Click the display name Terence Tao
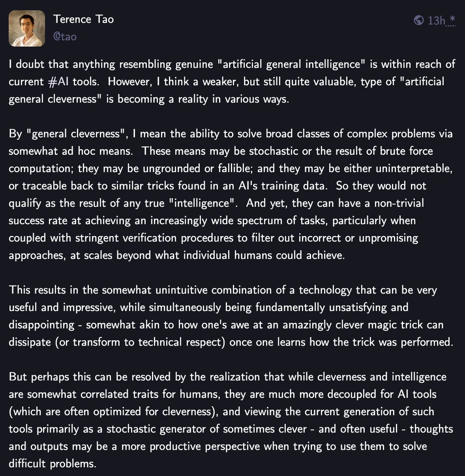 pos(83,19)
